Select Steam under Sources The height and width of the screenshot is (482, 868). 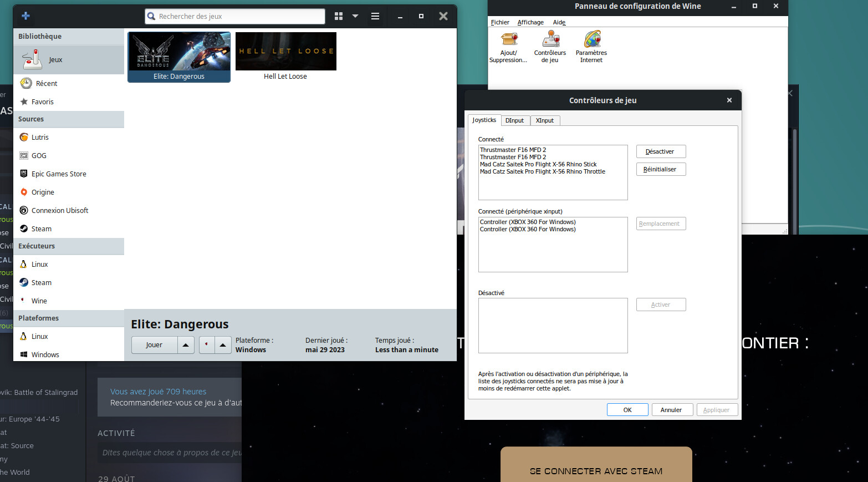[69, 229]
